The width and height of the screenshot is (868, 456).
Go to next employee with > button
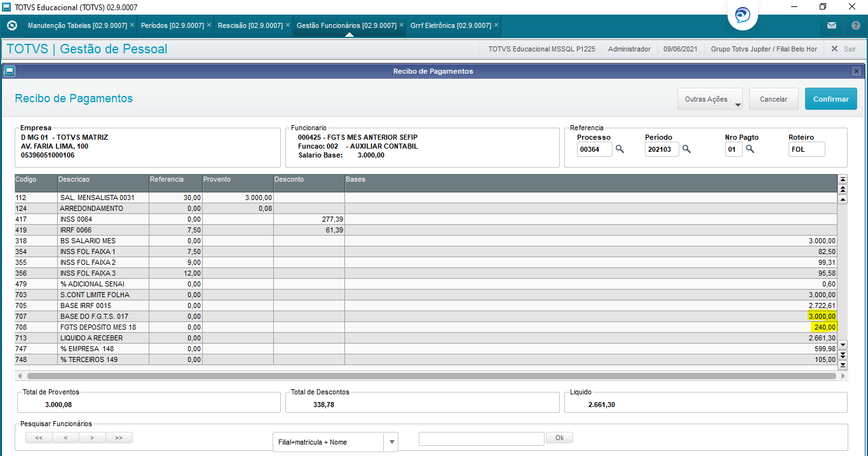coord(92,438)
